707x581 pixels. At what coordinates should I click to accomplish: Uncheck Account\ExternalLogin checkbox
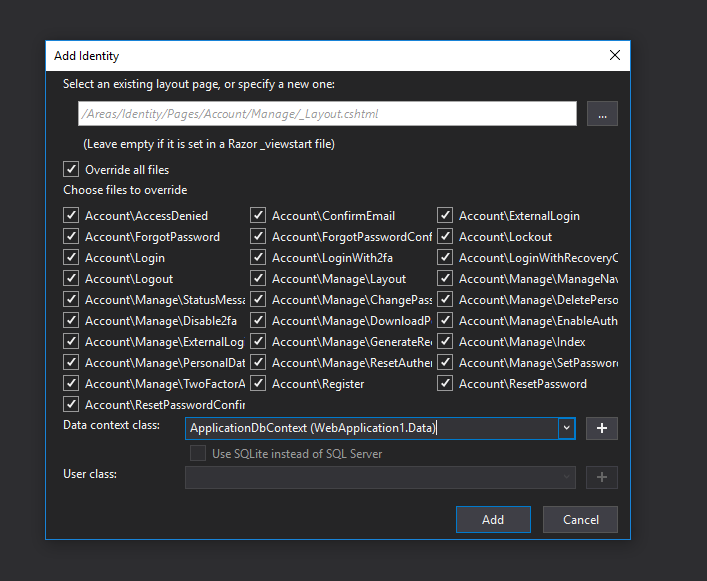pyautogui.click(x=445, y=215)
